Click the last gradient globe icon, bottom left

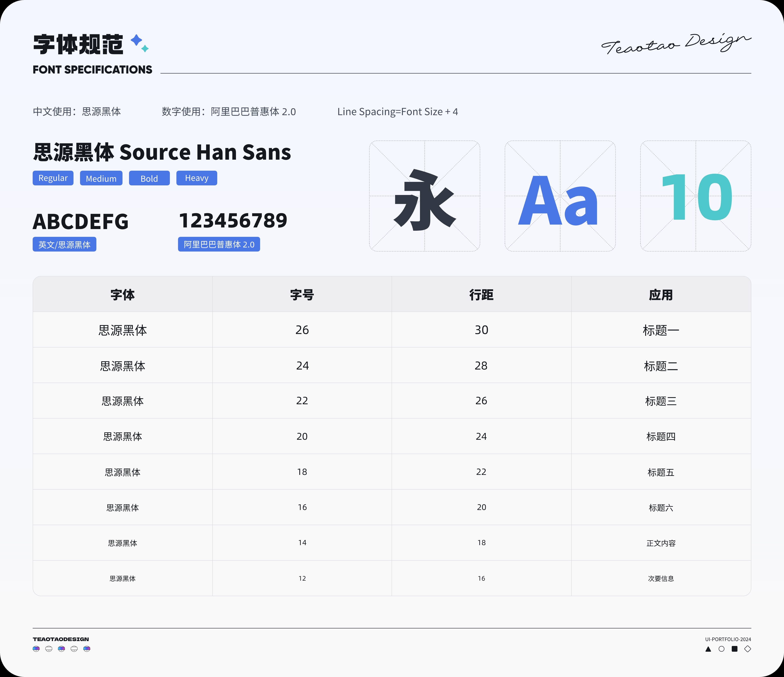pyautogui.click(x=87, y=649)
